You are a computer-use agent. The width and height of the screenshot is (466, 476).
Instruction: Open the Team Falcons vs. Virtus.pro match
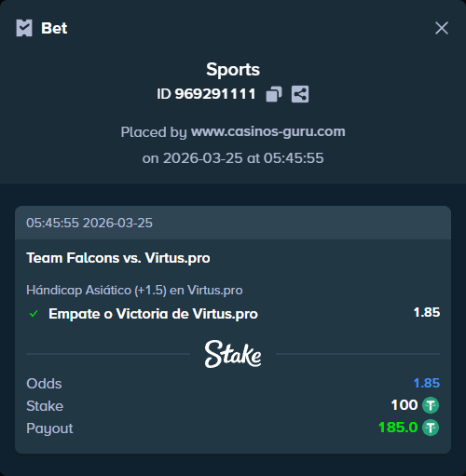(118, 258)
